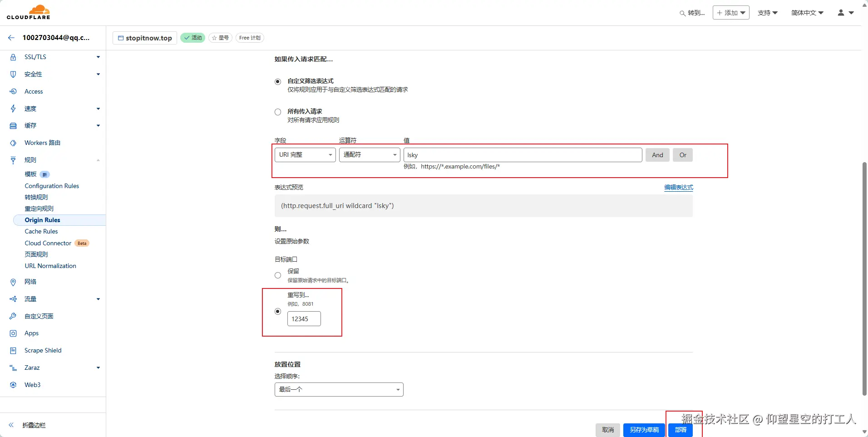Click the Zaraz sidebar icon
Screen dimensions: 868x437
(13, 368)
